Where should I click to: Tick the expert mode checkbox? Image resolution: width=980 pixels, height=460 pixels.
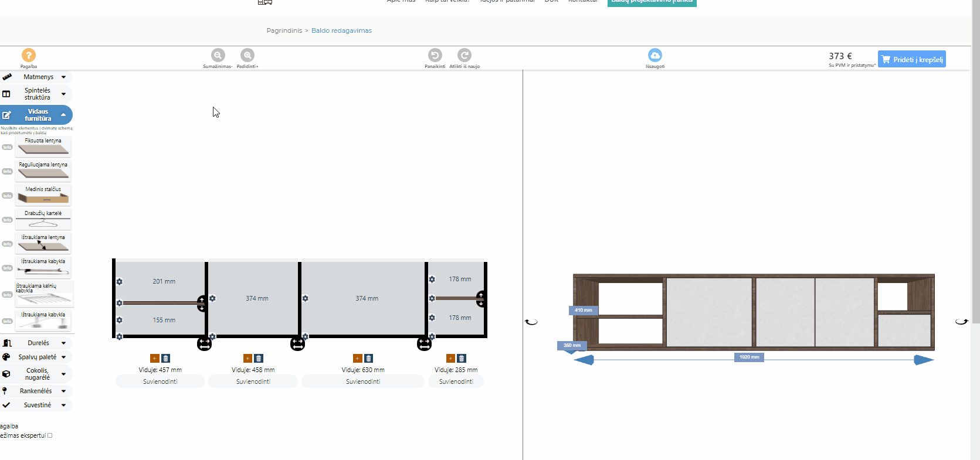[50, 435]
